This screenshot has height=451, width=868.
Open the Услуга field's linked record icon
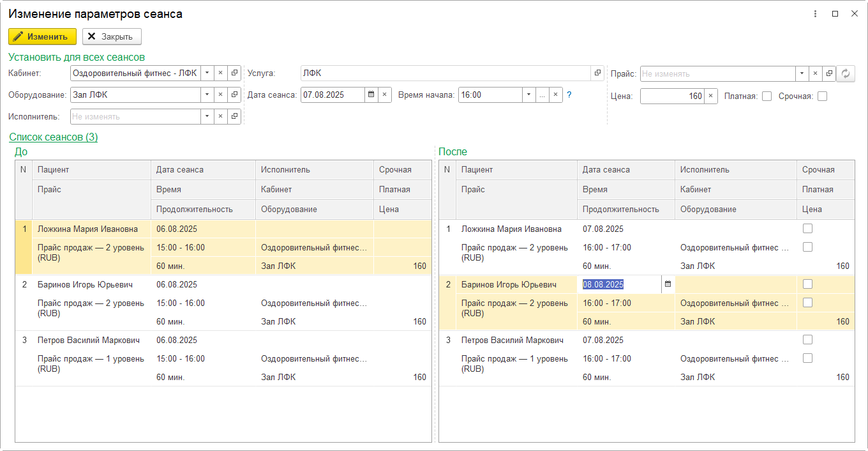click(597, 73)
